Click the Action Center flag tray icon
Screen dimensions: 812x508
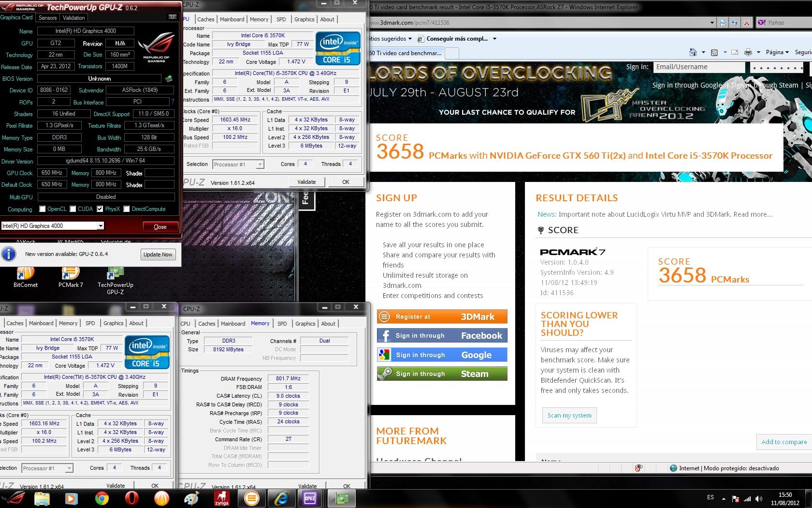coord(735,499)
